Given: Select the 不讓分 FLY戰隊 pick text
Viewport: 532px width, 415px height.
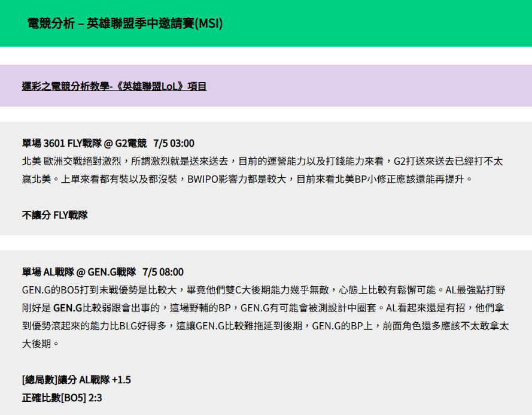Looking at the screenshot, I should coord(54,215).
